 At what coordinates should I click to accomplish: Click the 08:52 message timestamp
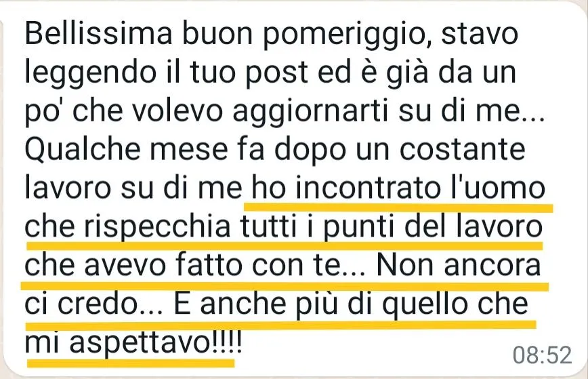(x=542, y=355)
